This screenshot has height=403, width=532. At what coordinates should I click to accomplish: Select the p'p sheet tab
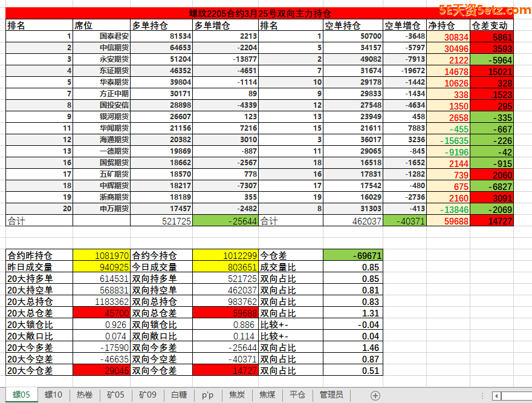pos(207,395)
